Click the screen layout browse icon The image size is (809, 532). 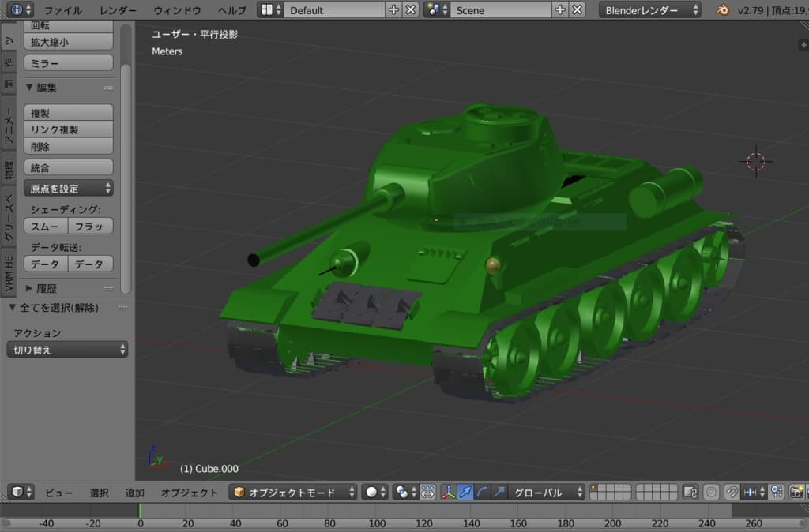[271, 9]
